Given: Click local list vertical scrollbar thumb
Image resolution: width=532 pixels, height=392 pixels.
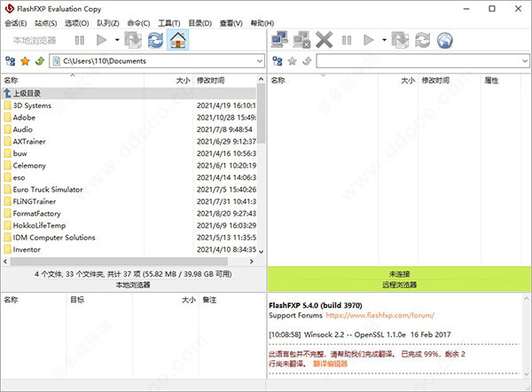Looking at the screenshot, I should tap(261, 114).
